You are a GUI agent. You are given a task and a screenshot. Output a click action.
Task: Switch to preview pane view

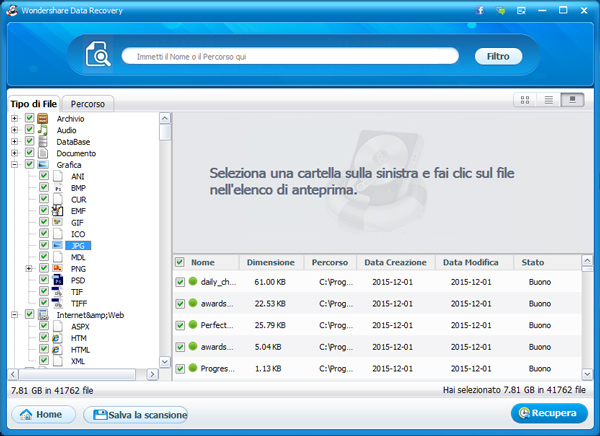pyautogui.click(x=572, y=100)
